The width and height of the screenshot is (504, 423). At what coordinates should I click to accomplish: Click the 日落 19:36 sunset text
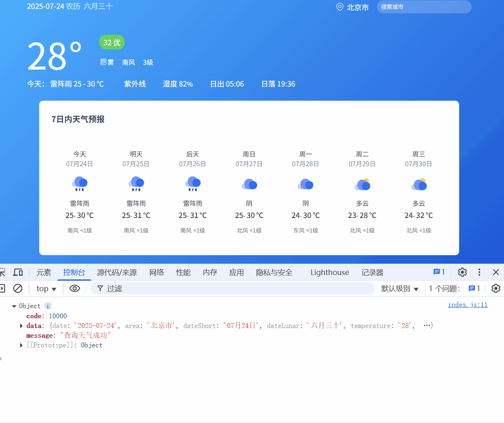tap(278, 84)
